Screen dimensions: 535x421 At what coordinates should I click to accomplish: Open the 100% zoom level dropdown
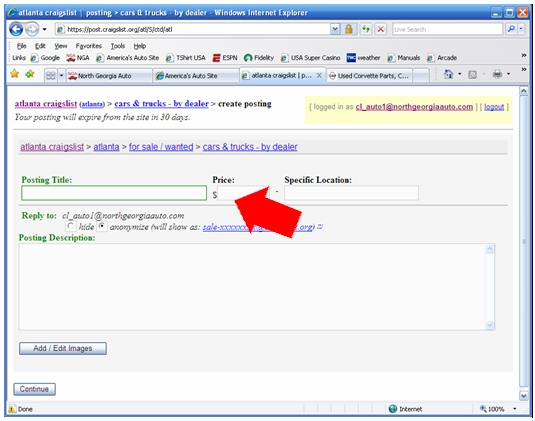[x=515, y=409]
